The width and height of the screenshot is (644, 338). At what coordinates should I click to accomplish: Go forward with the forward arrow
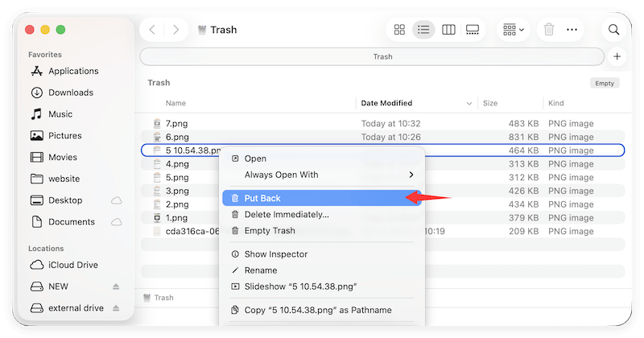175,30
